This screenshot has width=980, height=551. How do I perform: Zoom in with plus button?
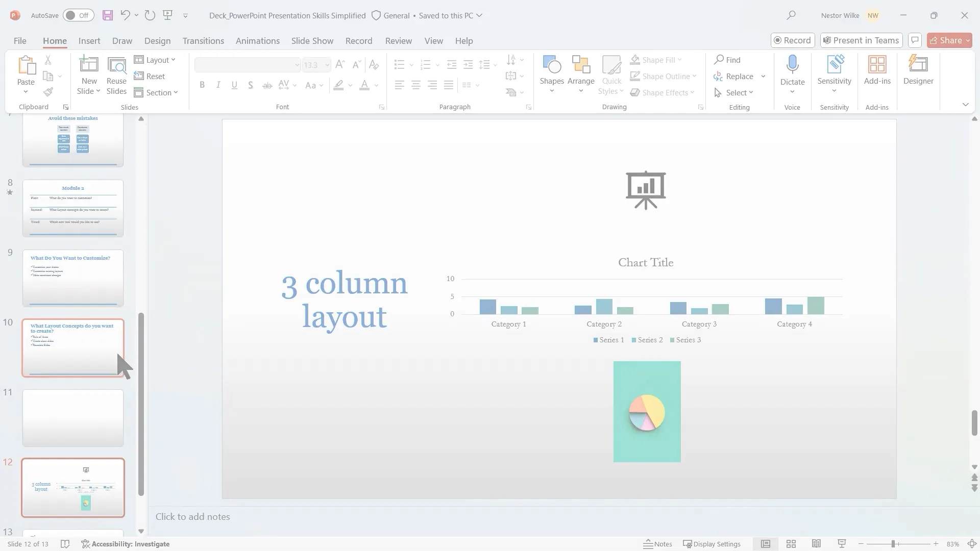click(x=936, y=544)
